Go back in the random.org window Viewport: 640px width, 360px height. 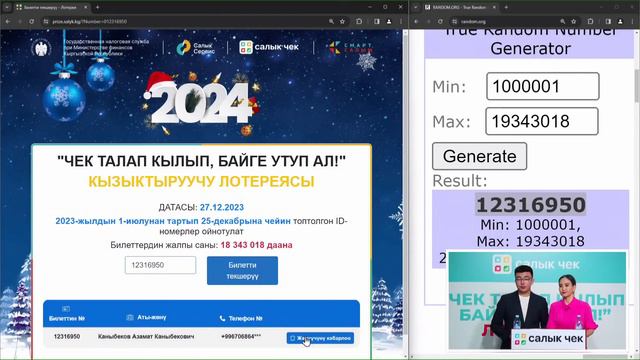[x=416, y=21]
